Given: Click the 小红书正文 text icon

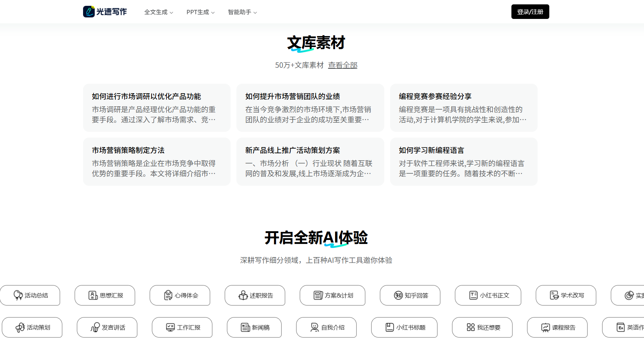Looking at the screenshot, I should (473, 295).
